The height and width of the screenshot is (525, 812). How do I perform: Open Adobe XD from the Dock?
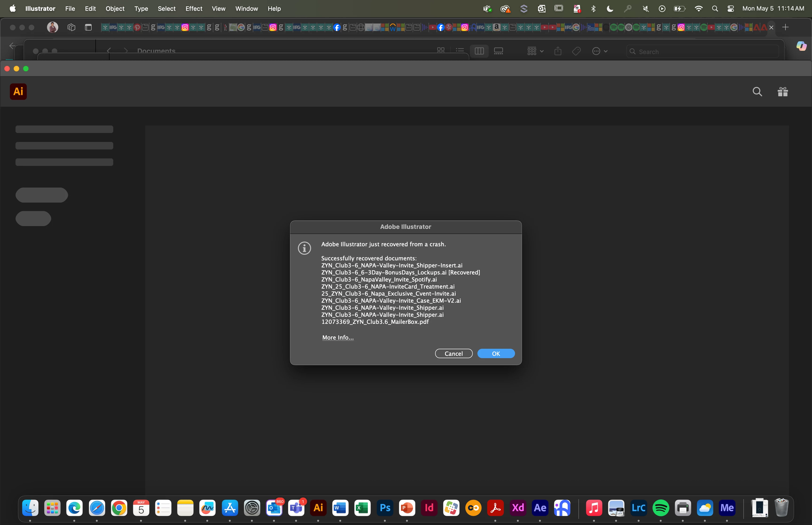coord(518,508)
